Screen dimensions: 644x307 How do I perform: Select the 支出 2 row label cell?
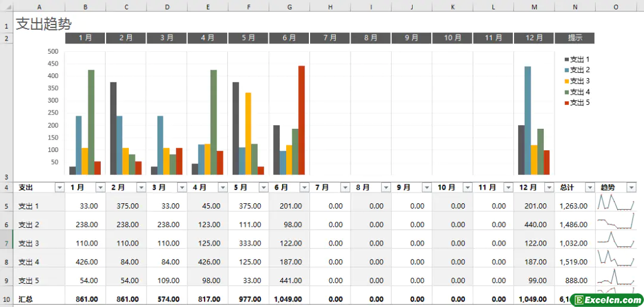[39, 221]
